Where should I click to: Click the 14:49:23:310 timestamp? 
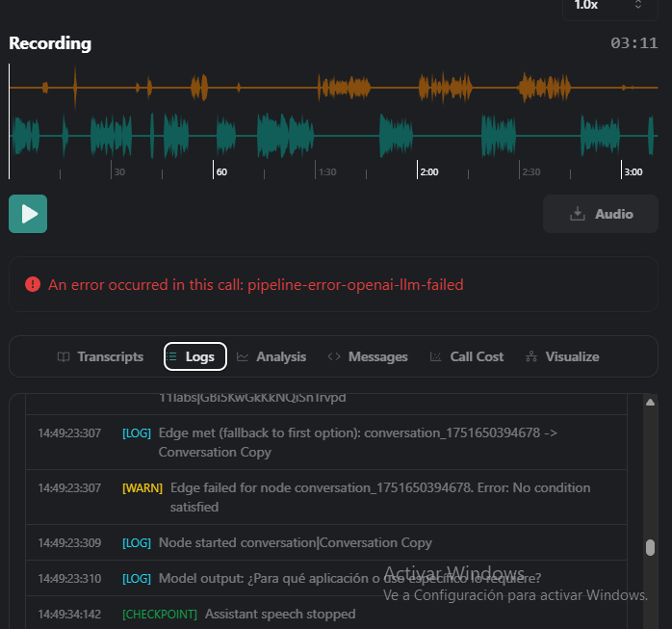click(x=69, y=578)
